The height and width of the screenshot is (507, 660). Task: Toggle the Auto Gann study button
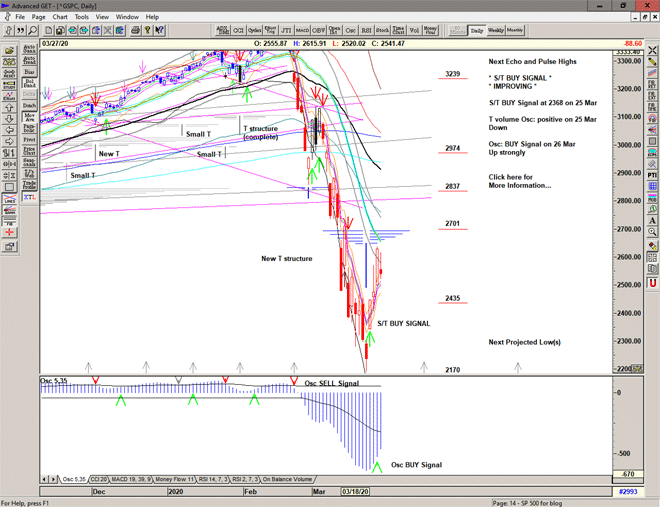[x=29, y=49]
